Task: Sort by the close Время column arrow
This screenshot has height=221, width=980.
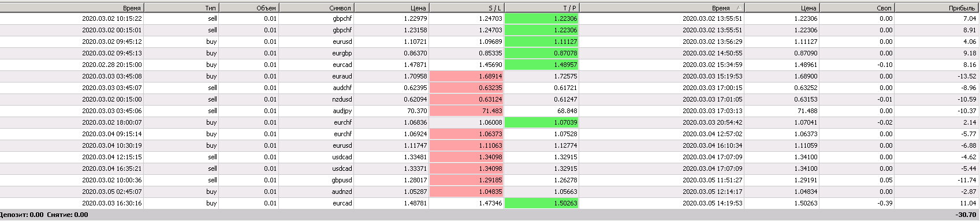Action: (x=739, y=8)
